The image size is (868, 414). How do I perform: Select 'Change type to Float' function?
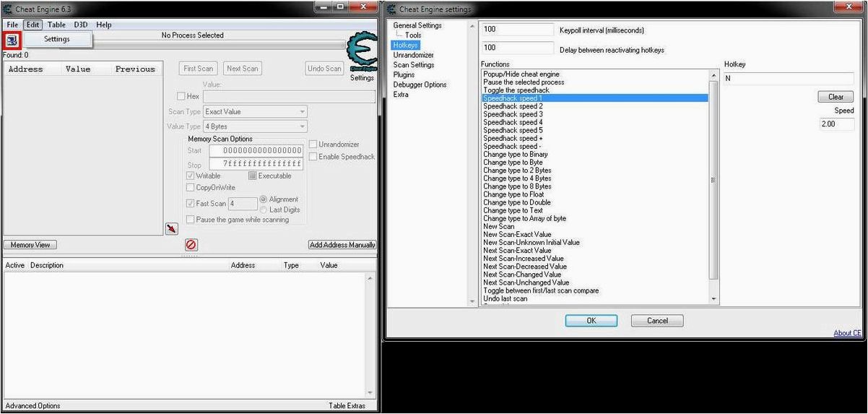click(x=595, y=194)
